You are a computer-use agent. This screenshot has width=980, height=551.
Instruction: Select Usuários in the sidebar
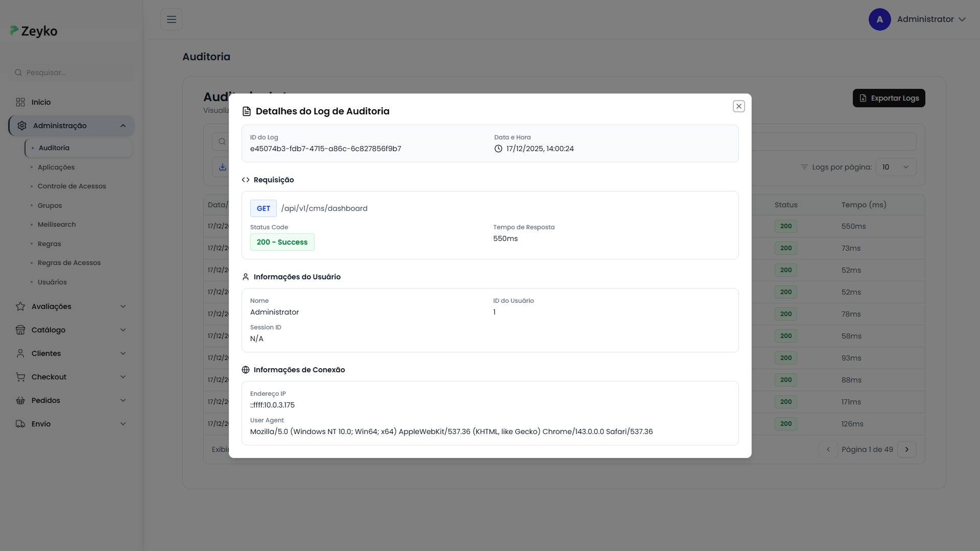pyautogui.click(x=52, y=281)
